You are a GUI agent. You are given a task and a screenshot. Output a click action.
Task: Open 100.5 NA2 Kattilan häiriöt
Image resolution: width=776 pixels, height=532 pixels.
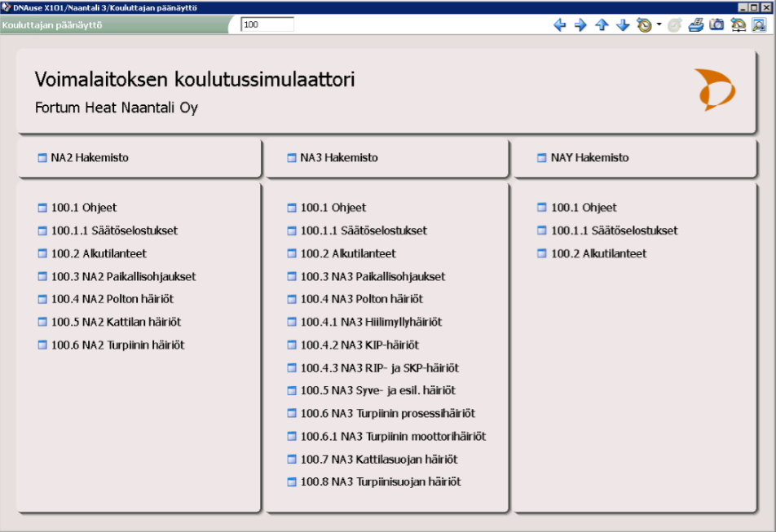tap(110, 322)
